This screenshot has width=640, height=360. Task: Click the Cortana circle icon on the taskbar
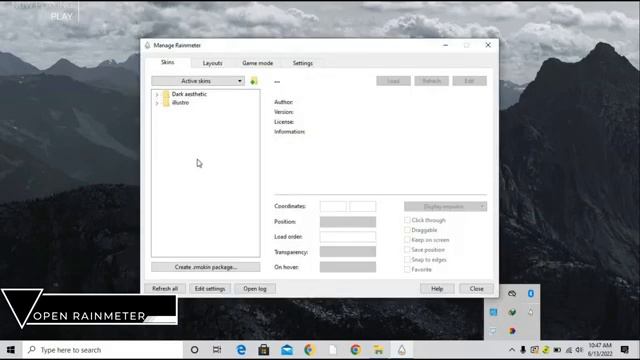pyautogui.click(x=195, y=350)
